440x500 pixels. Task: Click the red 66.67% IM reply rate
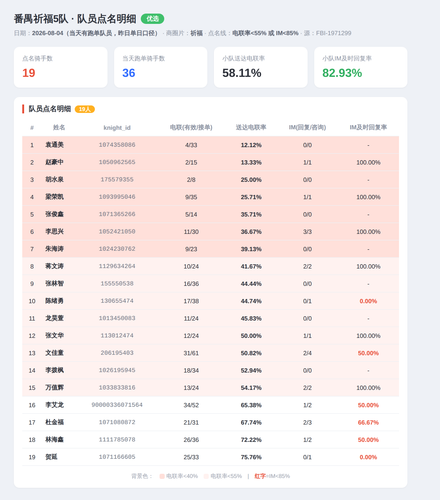368,422
